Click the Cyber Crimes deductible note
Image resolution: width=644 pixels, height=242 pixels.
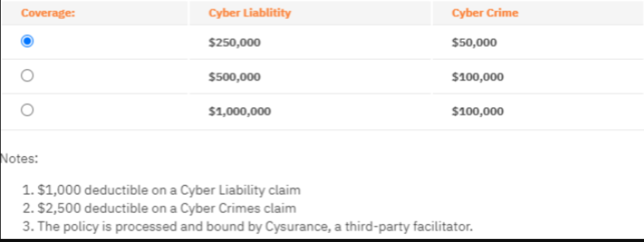tap(159, 208)
